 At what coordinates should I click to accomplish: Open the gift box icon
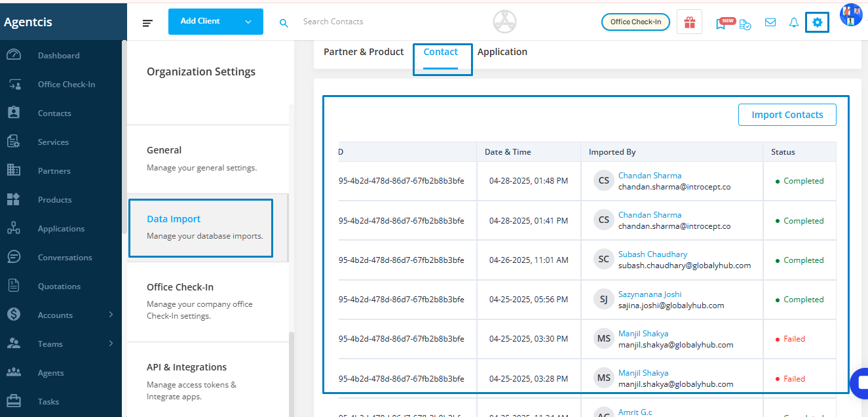(689, 22)
